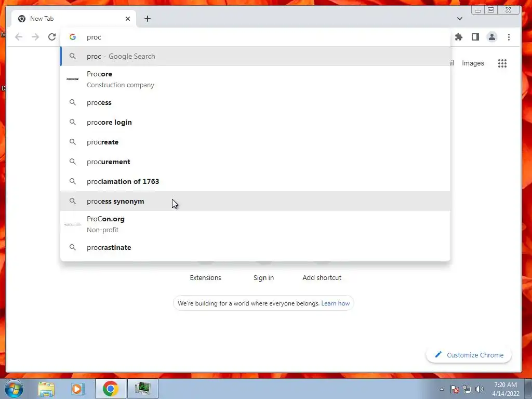
Task: Show hidden tray icons arrow
Action: pyautogui.click(x=442, y=389)
